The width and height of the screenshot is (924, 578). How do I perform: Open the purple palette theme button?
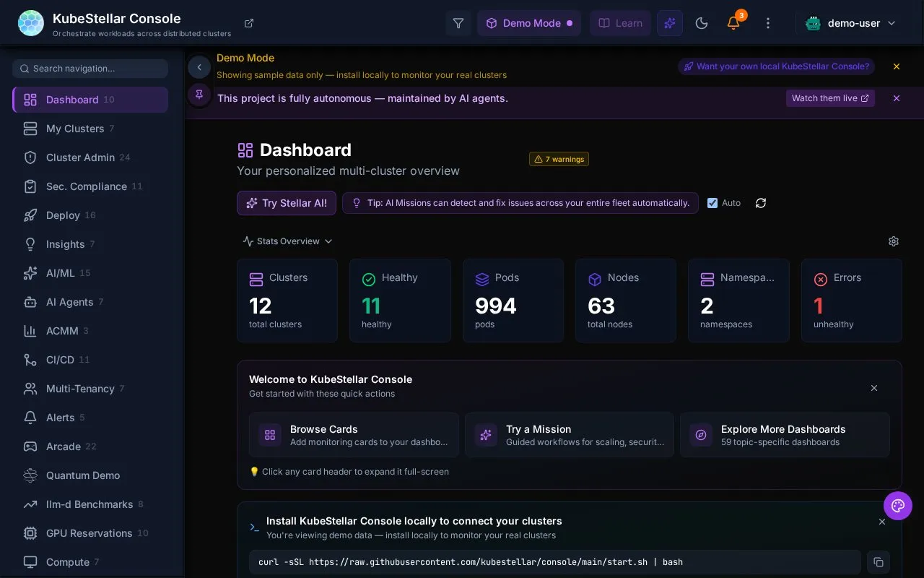coord(898,506)
